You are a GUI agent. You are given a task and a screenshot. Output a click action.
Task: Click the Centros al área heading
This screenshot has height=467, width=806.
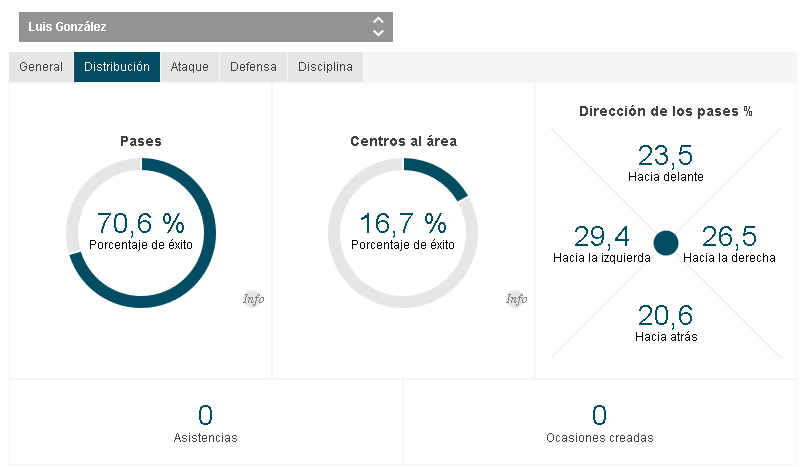pyautogui.click(x=404, y=141)
